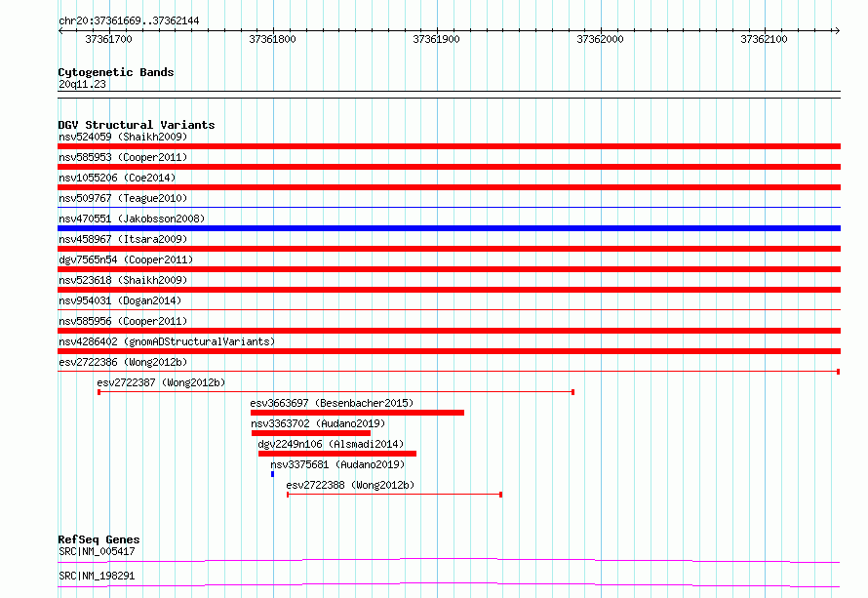Click the RefSeq Genes track title
The width and height of the screenshot is (868, 598).
99,539
